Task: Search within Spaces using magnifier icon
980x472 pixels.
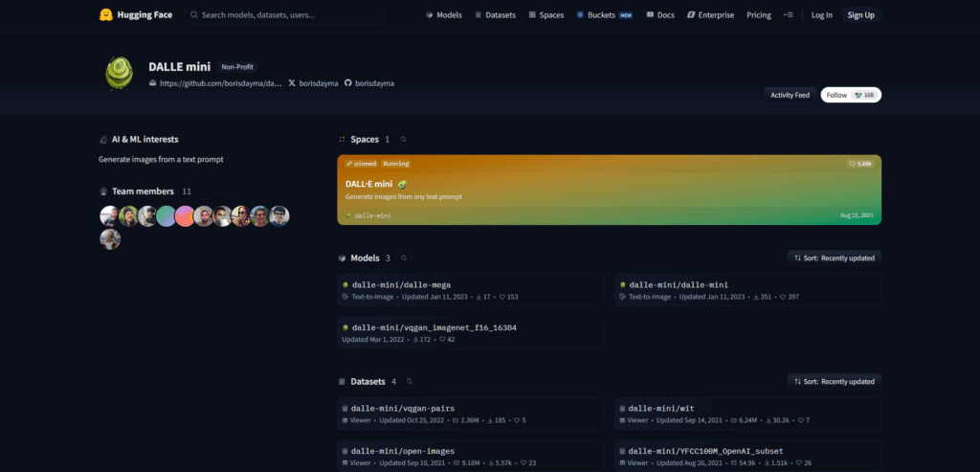Action: pos(404,140)
